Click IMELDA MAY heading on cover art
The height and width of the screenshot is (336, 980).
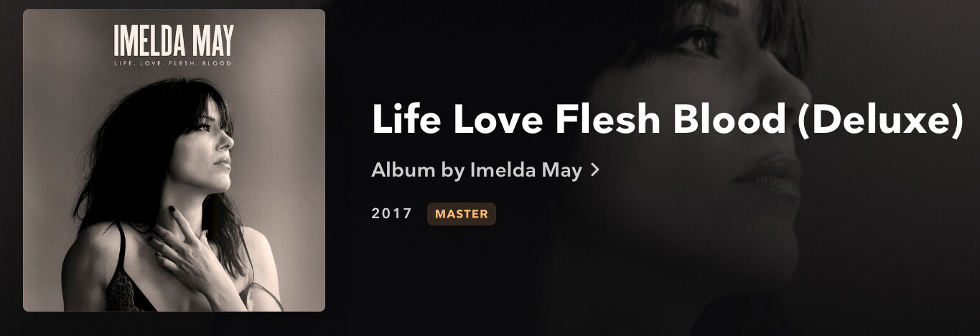coord(174,41)
